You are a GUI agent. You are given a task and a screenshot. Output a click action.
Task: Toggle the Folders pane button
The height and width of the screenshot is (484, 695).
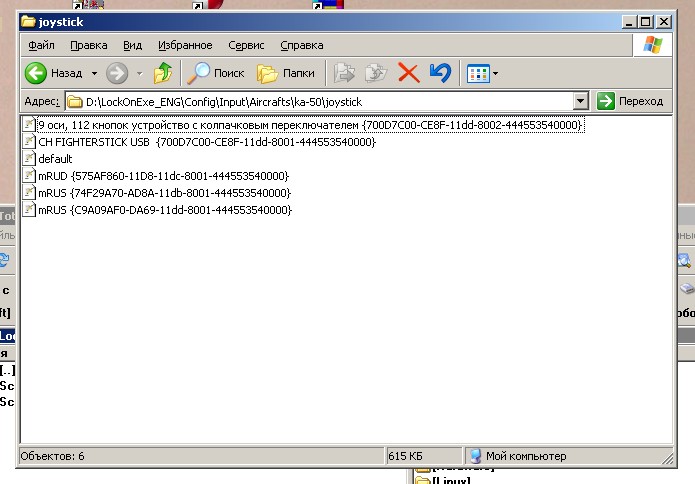point(285,73)
